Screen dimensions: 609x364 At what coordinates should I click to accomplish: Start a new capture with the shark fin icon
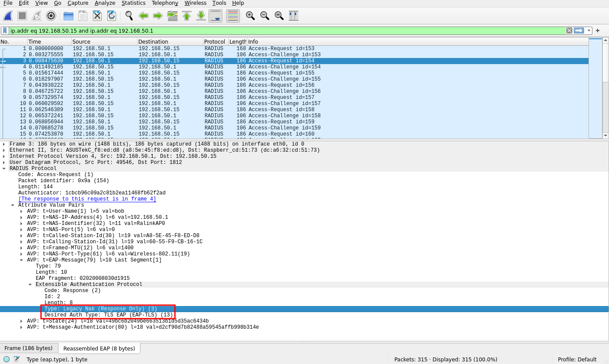pyautogui.click(x=8, y=16)
